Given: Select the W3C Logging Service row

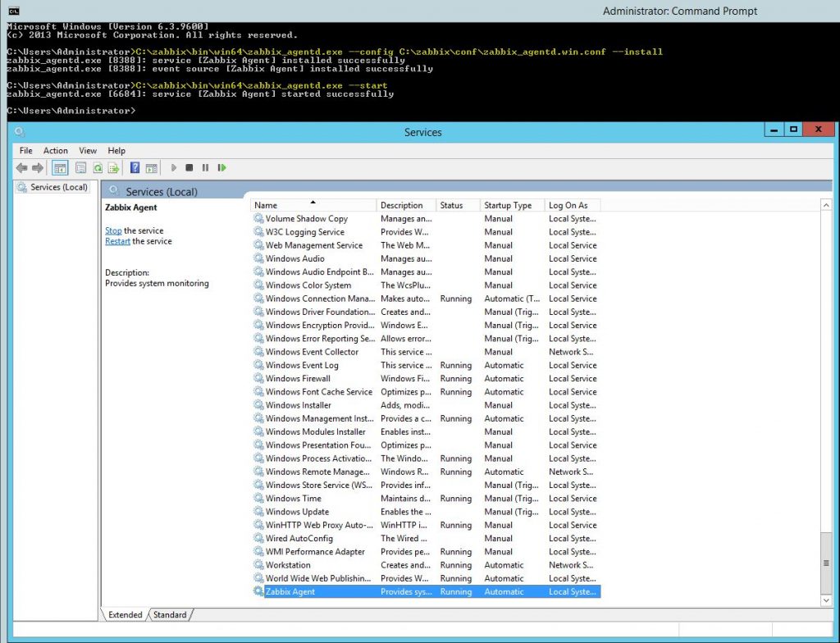Looking at the screenshot, I should tap(426, 232).
